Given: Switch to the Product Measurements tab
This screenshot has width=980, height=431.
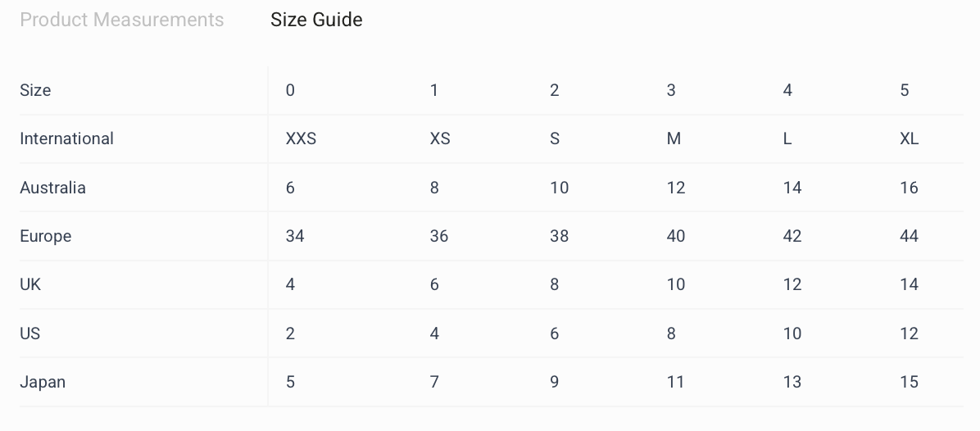Looking at the screenshot, I should [x=121, y=20].
